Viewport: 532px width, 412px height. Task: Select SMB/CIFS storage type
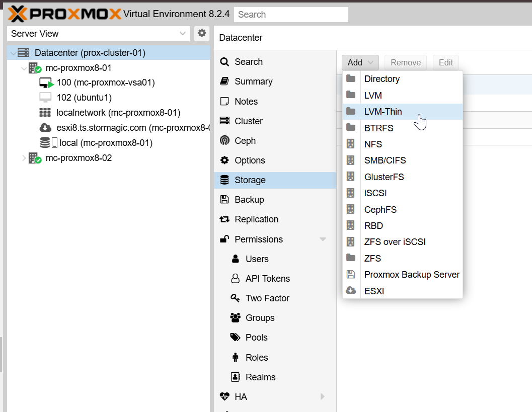pyautogui.click(x=402, y=160)
